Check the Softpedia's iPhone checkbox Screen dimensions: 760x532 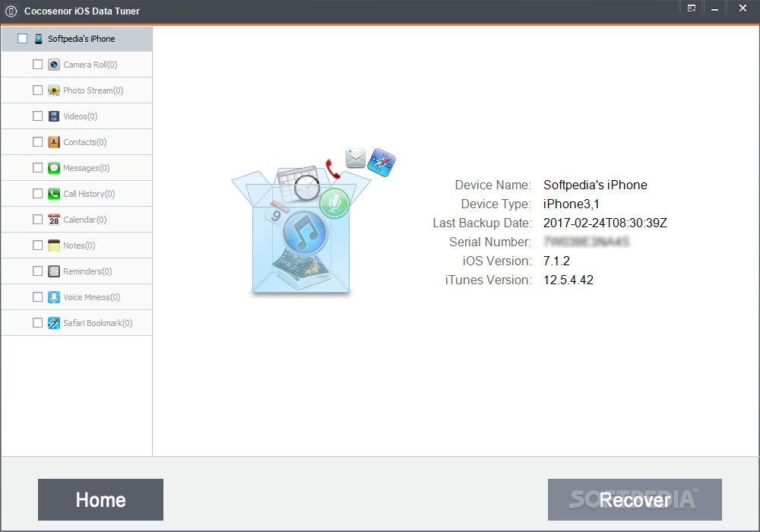pyautogui.click(x=22, y=39)
